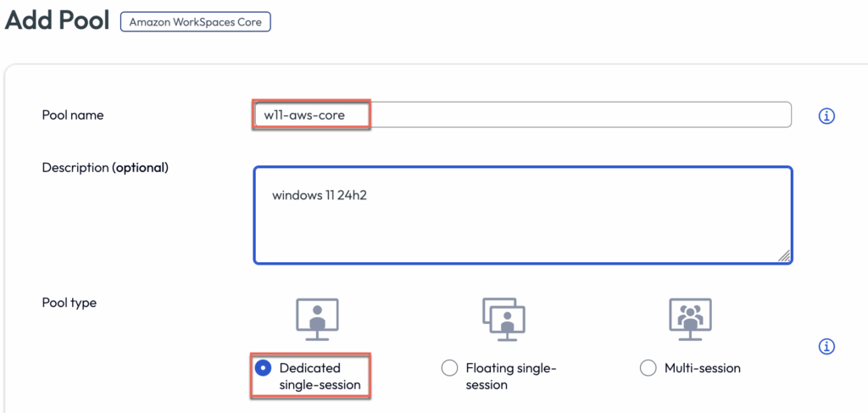Image resolution: width=868 pixels, height=413 pixels.
Task: Click the 'Description (optional)' label
Action: [105, 168]
